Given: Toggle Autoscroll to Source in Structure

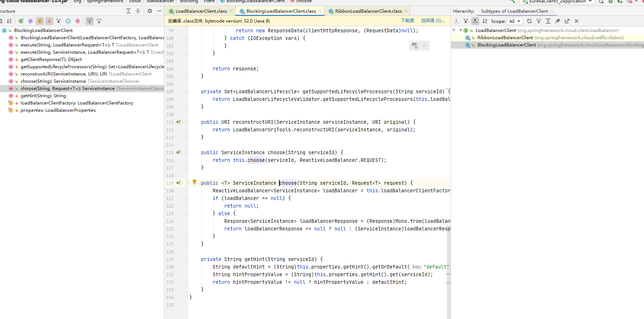Looking at the screenshot, I should (90, 21).
